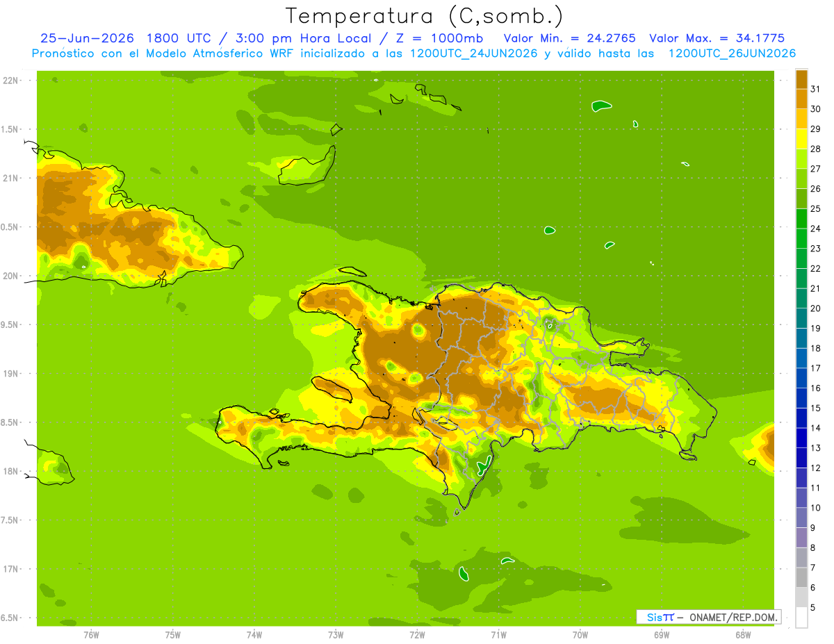Click the '75W' longitude tick label

(173, 634)
